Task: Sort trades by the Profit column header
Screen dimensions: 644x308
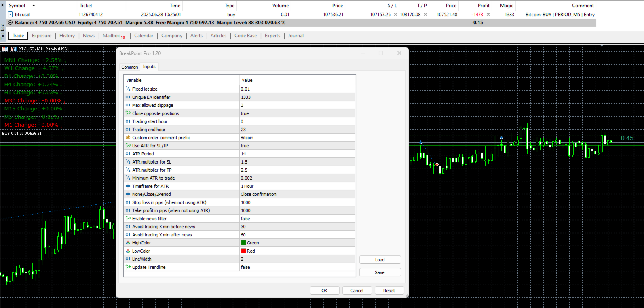Action: point(484,6)
